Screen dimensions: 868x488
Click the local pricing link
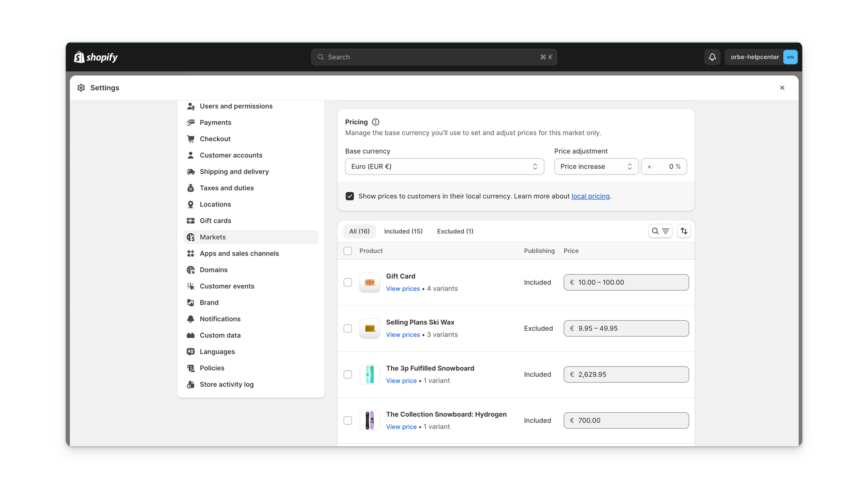[x=590, y=196]
